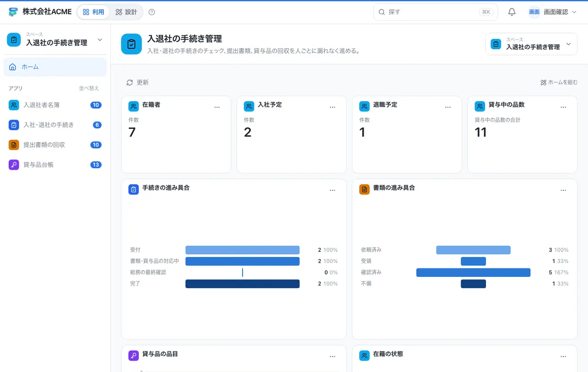Click the 完了 bar in 手続きの進み具合 chart
The width and height of the screenshot is (588, 372).
[243, 284]
